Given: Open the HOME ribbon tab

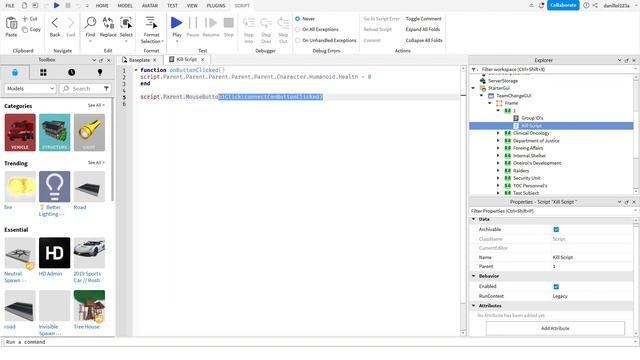Looking at the screenshot, I should (102, 6).
